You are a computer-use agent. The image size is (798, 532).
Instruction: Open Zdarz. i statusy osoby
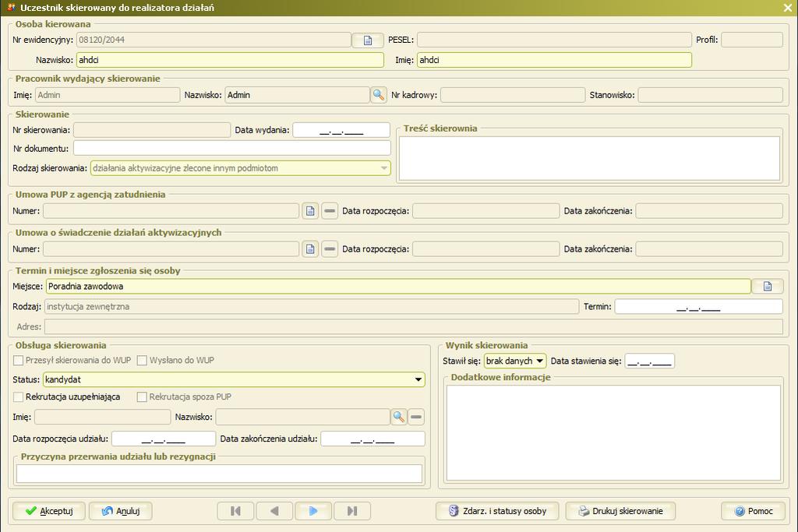pos(497,511)
